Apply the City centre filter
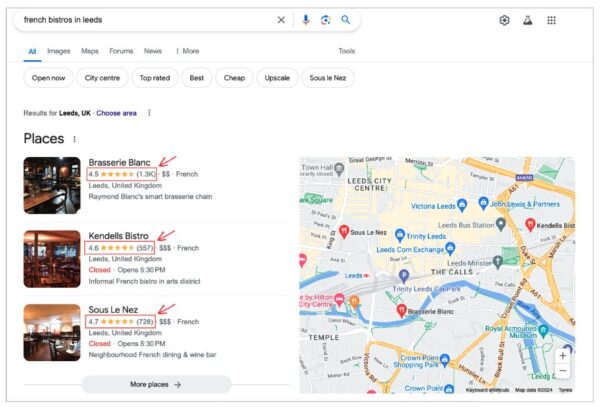The image size is (600, 407). pyautogui.click(x=102, y=78)
